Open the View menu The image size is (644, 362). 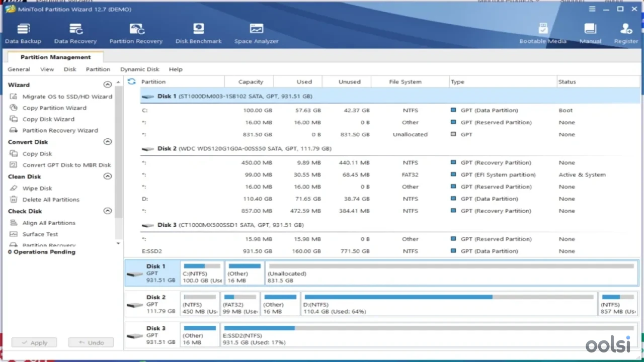pyautogui.click(x=47, y=69)
